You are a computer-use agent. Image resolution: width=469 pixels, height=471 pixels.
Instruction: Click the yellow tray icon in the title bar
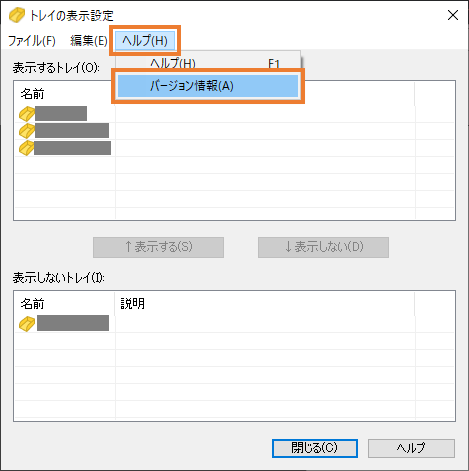click(x=17, y=15)
